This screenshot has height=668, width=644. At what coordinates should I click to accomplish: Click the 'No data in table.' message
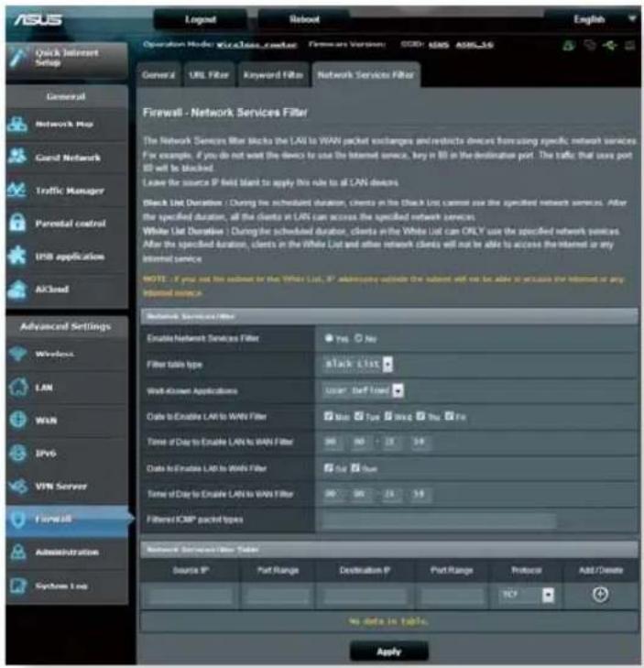point(388,621)
